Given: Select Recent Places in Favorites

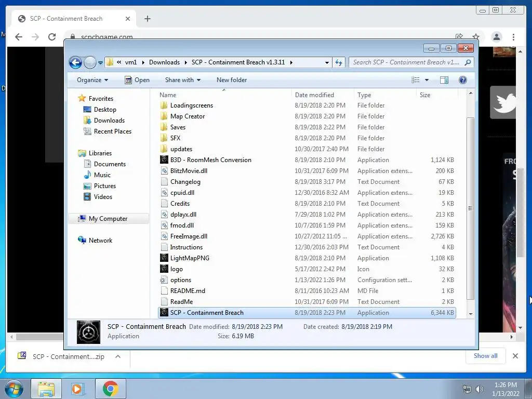Looking at the screenshot, I should point(112,131).
